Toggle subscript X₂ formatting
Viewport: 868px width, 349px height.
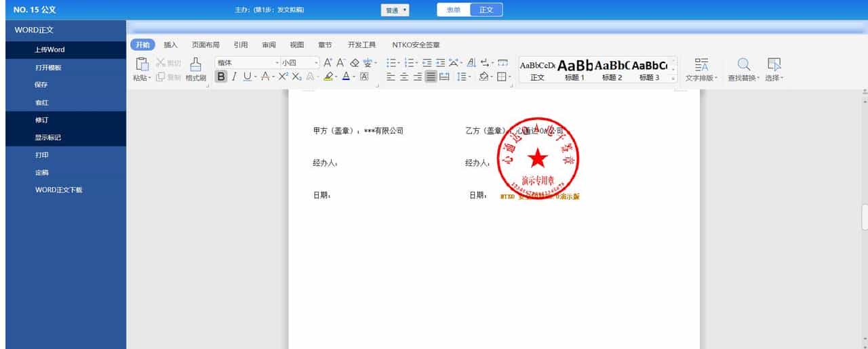(297, 77)
